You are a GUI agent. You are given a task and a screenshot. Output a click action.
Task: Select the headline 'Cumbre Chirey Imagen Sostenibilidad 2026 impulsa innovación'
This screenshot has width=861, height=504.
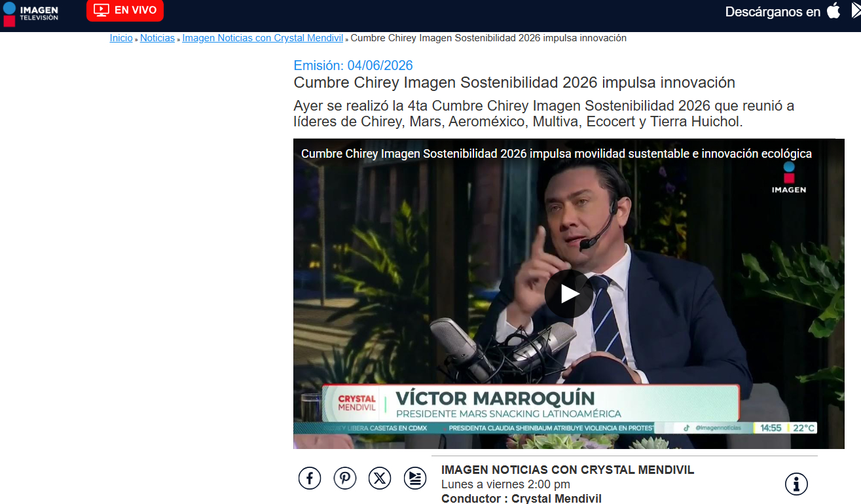point(515,82)
